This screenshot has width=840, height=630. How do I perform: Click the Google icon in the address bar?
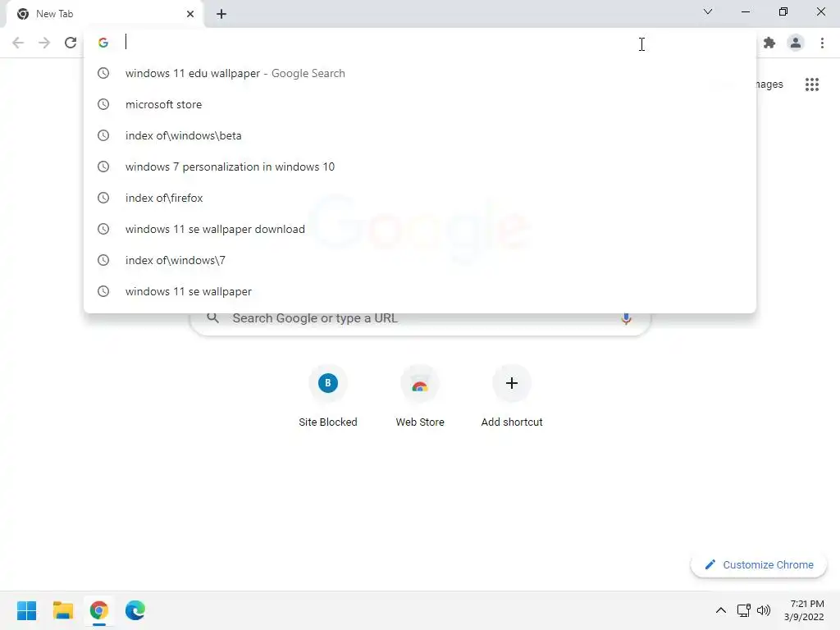click(103, 43)
